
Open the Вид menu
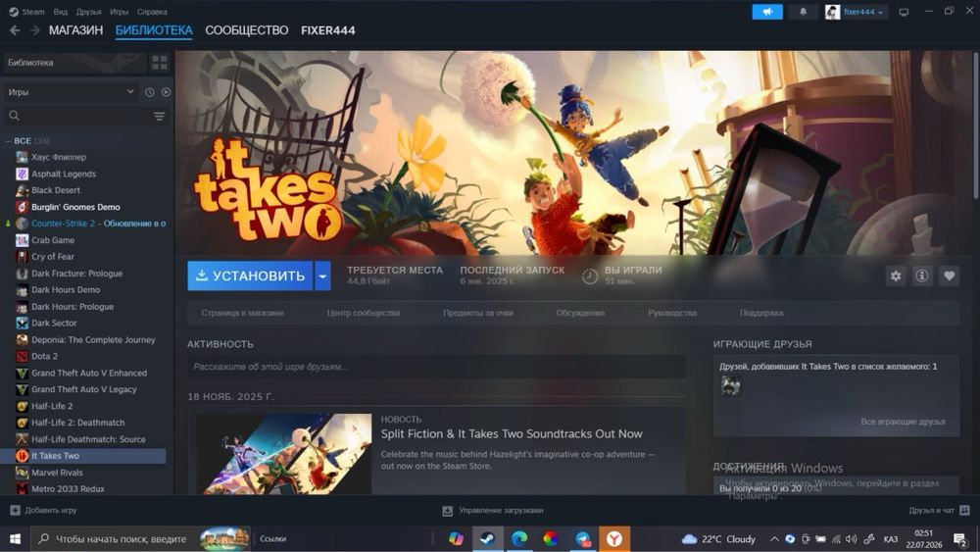61,12
